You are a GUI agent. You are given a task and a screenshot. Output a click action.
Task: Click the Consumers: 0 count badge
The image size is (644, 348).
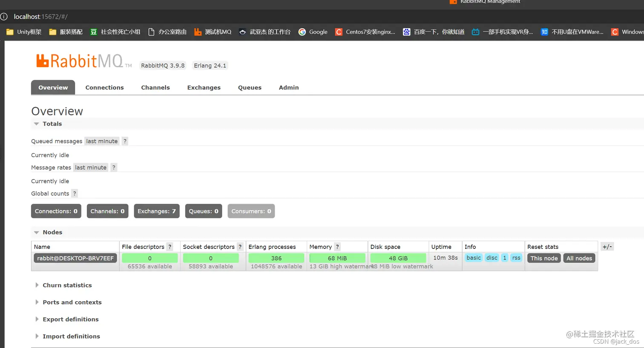tap(251, 211)
